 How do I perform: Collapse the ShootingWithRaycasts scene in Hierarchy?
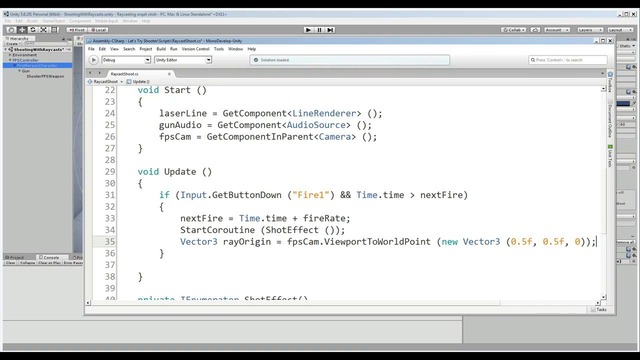click(x=6, y=49)
